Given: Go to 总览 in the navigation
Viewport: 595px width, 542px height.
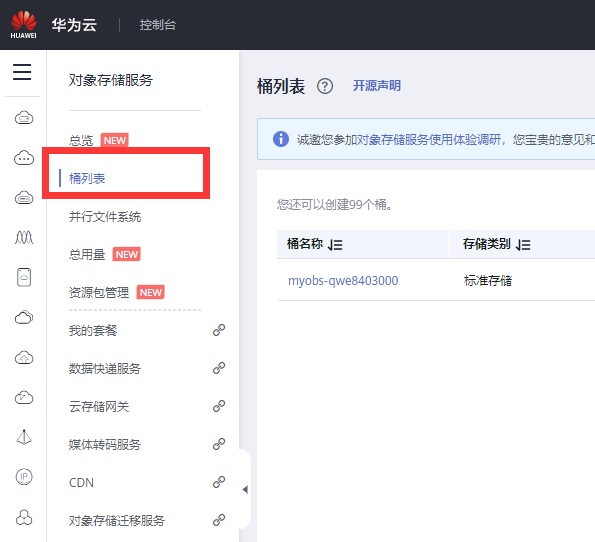Looking at the screenshot, I should pyautogui.click(x=81, y=140).
